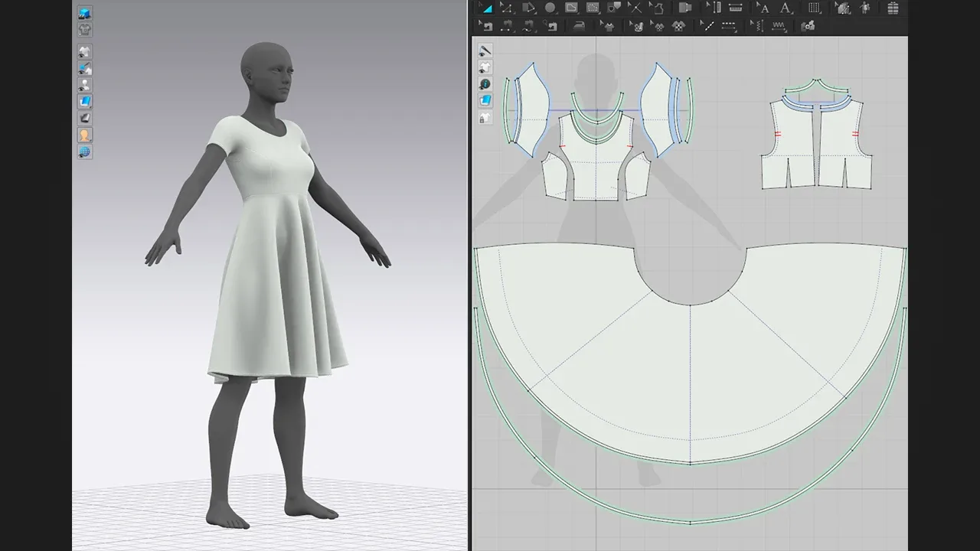Click the 2D blue surface texture icon

tap(485, 101)
